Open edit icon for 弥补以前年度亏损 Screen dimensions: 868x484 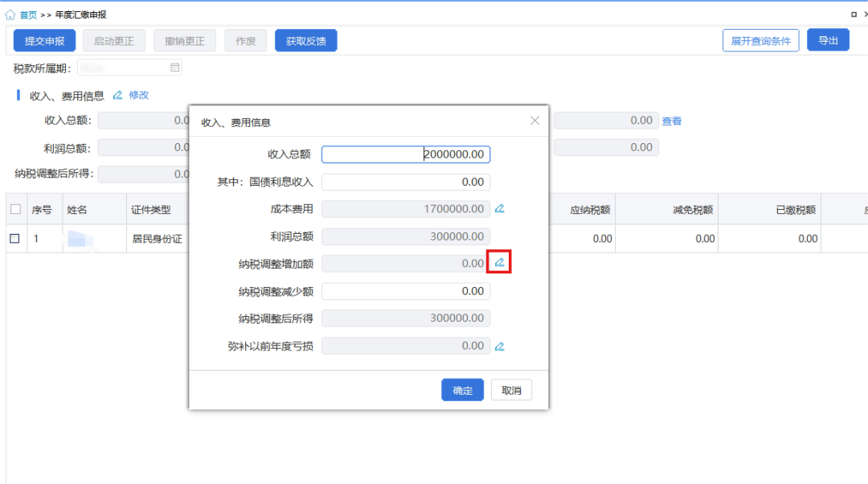(499, 347)
